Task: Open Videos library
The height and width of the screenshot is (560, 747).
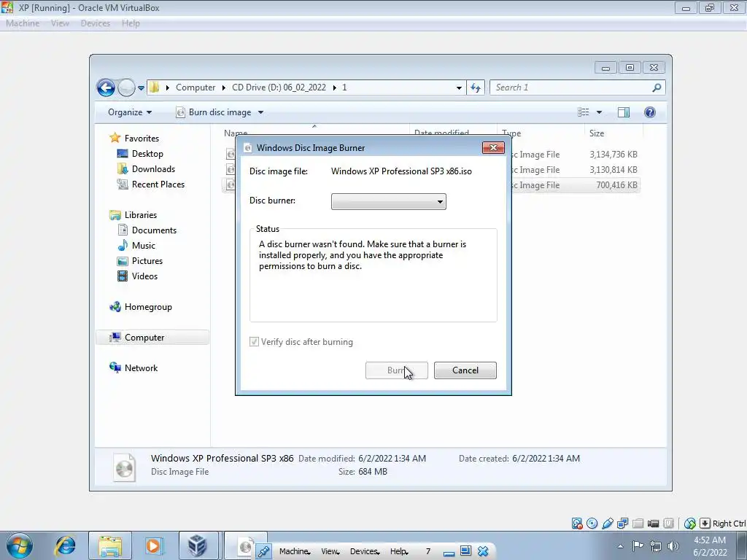Action: coord(144,276)
